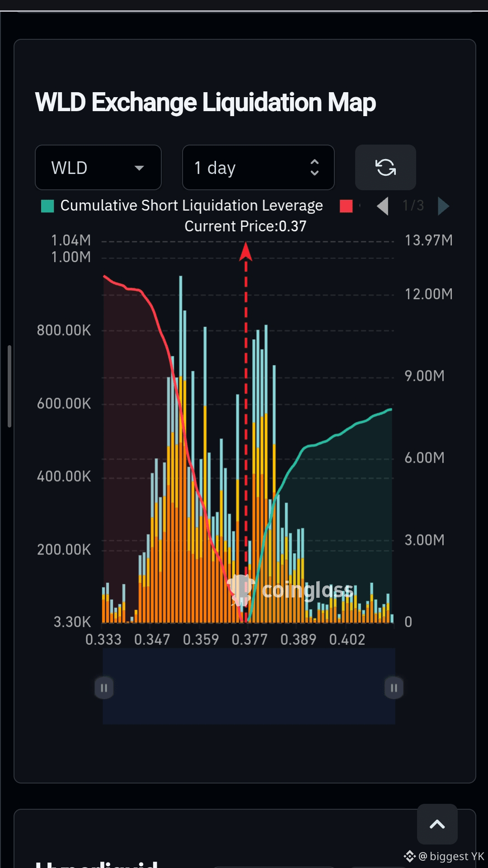Click the 12.00M right axis label
The width and height of the screenshot is (488, 868).
(x=429, y=294)
